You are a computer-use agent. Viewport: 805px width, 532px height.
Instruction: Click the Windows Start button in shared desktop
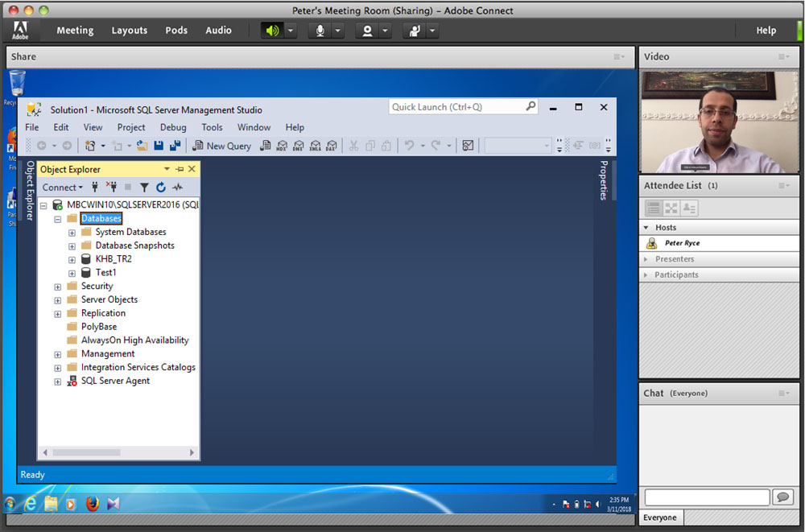10,504
